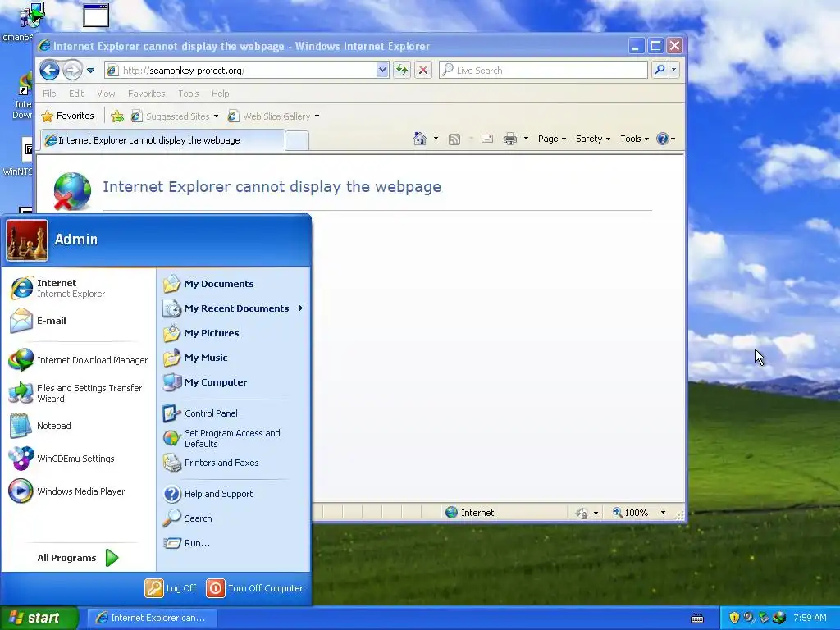Open the Tools menu in menu bar
Image resolution: width=840 pixels, height=630 pixels.
pyautogui.click(x=189, y=94)
